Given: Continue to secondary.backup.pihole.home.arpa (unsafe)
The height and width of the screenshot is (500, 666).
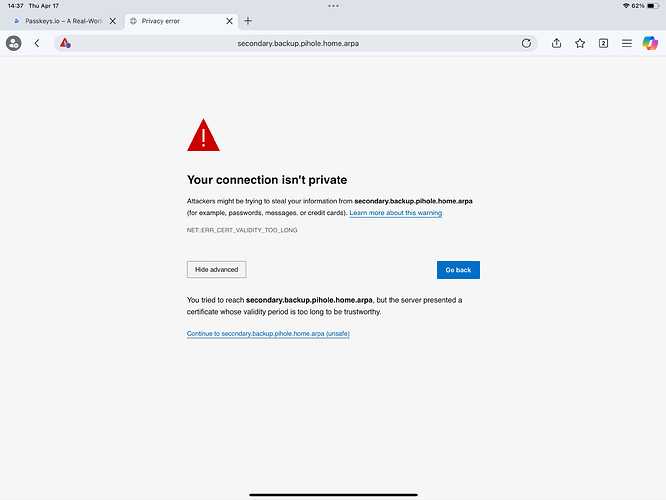Looking at the screenshot, I should point(268,333).
